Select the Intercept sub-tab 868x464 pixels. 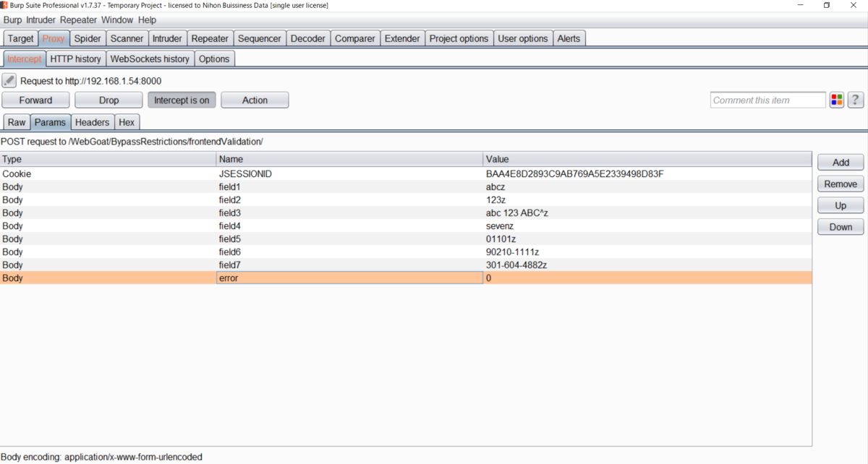tap(25, 59)
